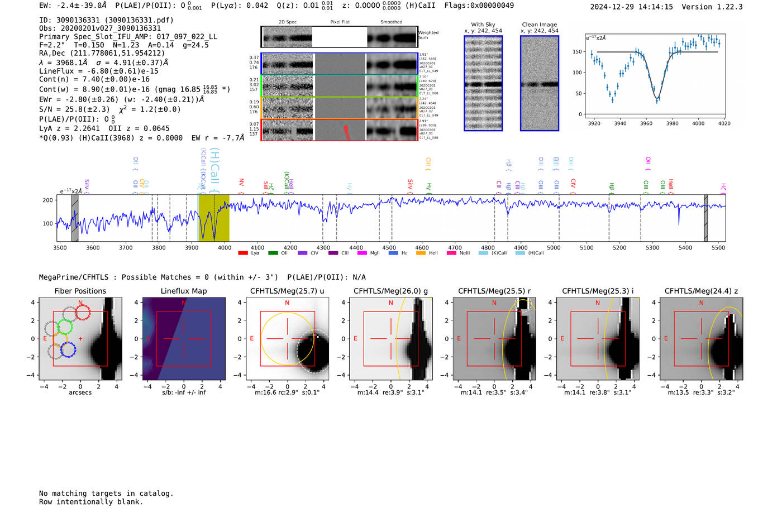Open the CFHTLS/Meg(24.4) z image
The width and height of the screenshot is (782, 532).
(x=701, y=339)
